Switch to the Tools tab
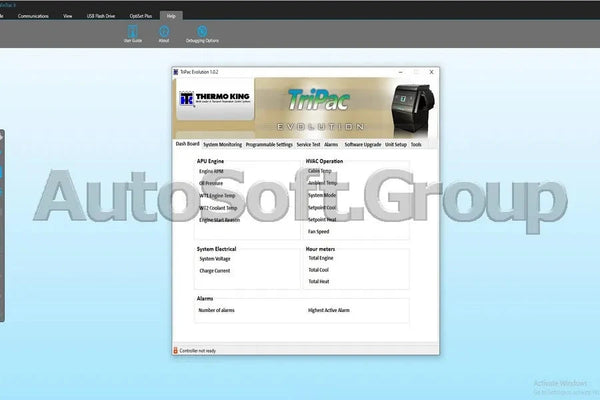The height and width of the screenshot is (400, 600). (416, 145)
